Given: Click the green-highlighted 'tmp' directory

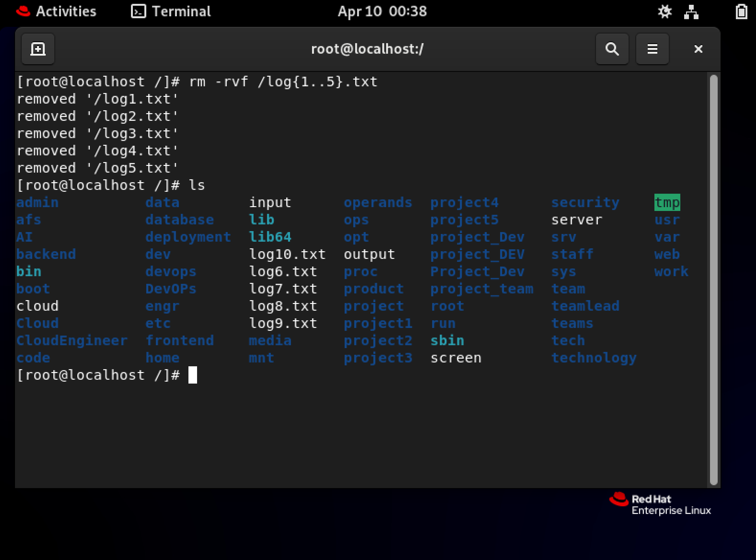Looking at the screenshot, I should 667,203.
